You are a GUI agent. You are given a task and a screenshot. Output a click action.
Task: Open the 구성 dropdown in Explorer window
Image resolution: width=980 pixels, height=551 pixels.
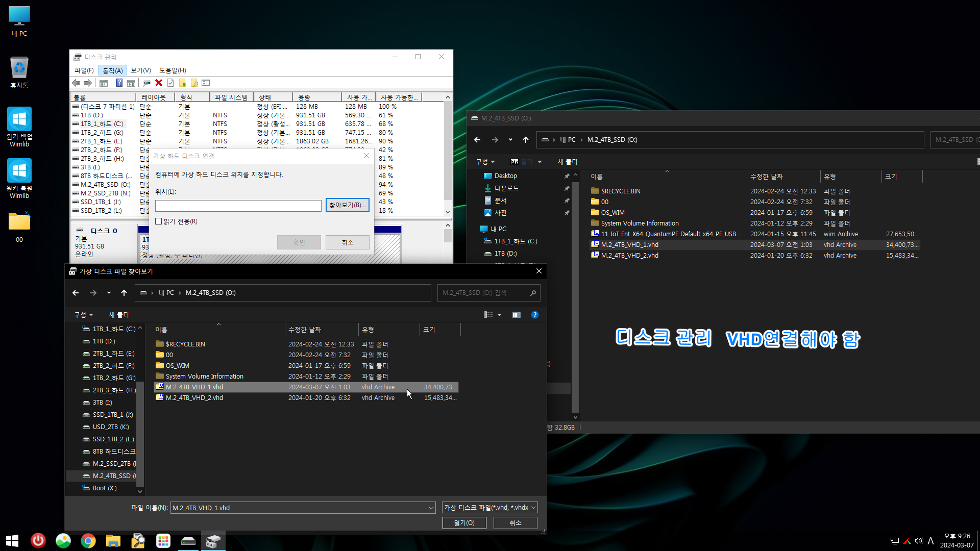click(x=485, y=162)
